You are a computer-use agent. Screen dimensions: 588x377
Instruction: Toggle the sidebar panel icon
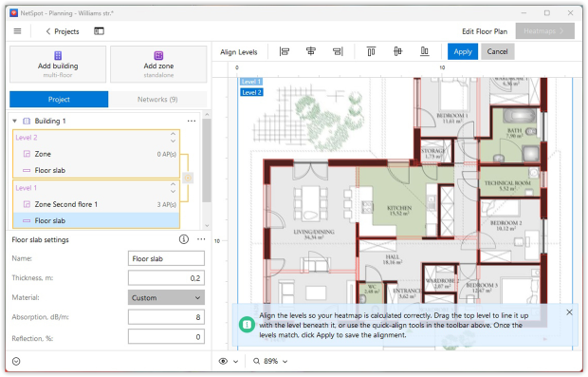(99, 31)
